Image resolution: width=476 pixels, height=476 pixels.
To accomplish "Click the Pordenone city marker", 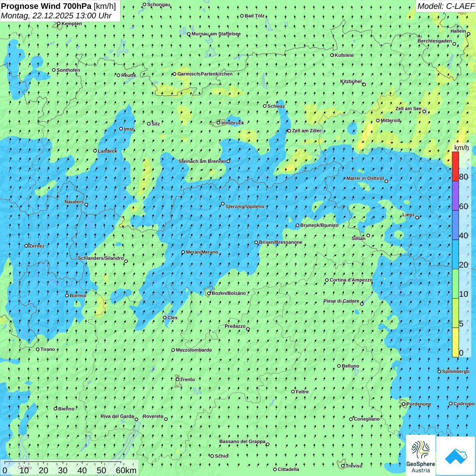I will click(x=404, y=404).
